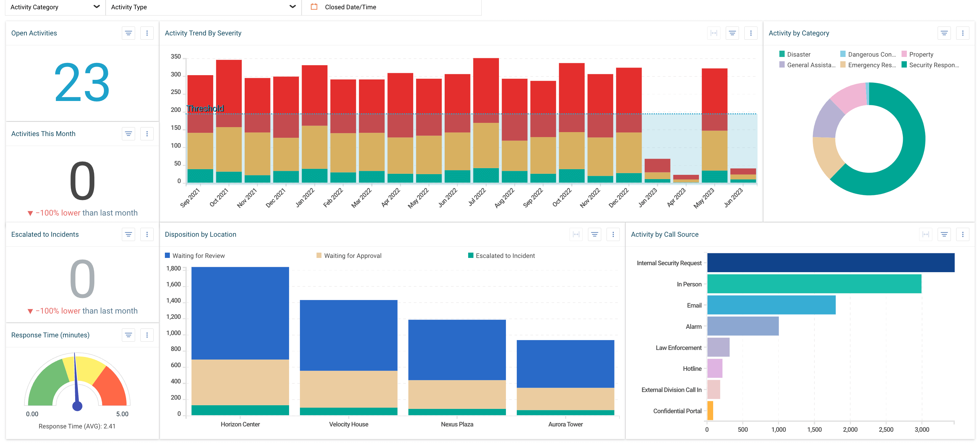Click the calendar icon next to Closed Date/Time
The width and height of the screenshot is (980, 443).
click(x=314, y=7)
